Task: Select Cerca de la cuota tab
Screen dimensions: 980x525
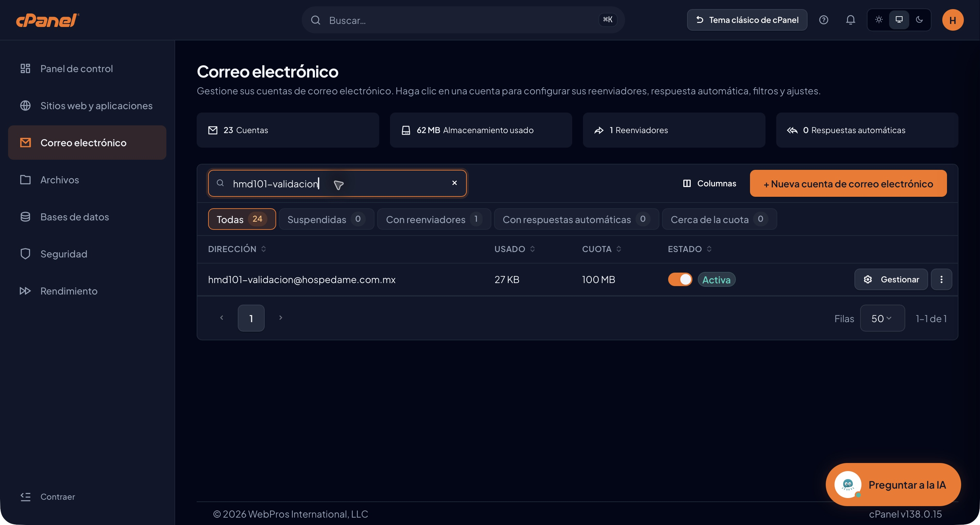Action: (719, 219)
